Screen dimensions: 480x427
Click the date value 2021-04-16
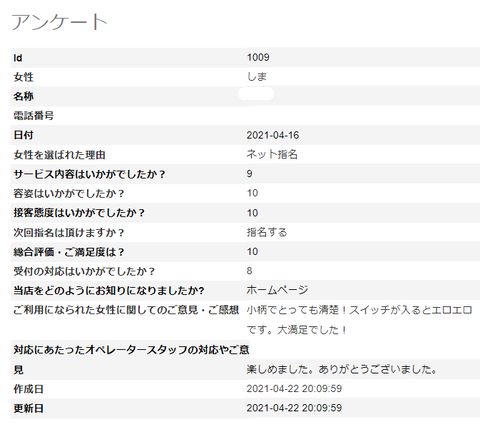(x=273, y=135)
